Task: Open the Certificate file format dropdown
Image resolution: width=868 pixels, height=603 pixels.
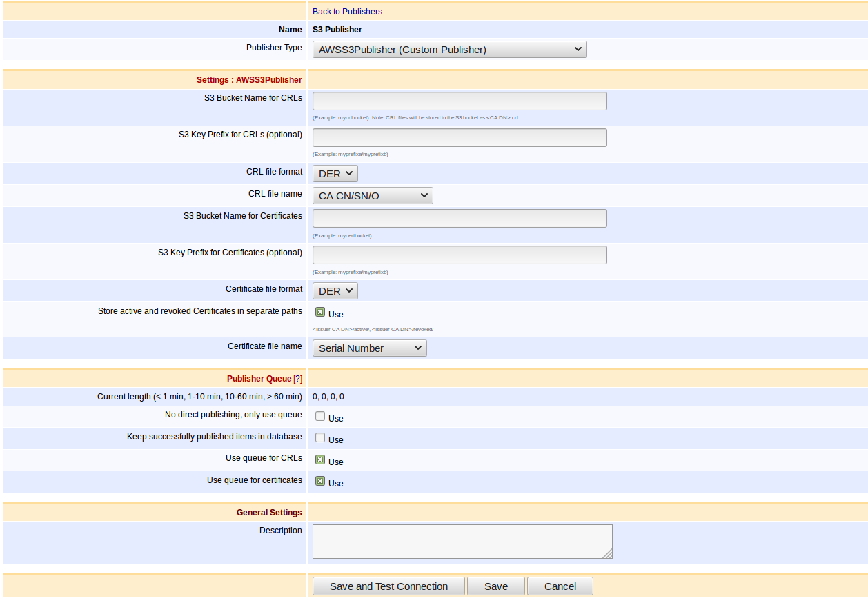Action: pyautogui.click(x=335, y=291)
